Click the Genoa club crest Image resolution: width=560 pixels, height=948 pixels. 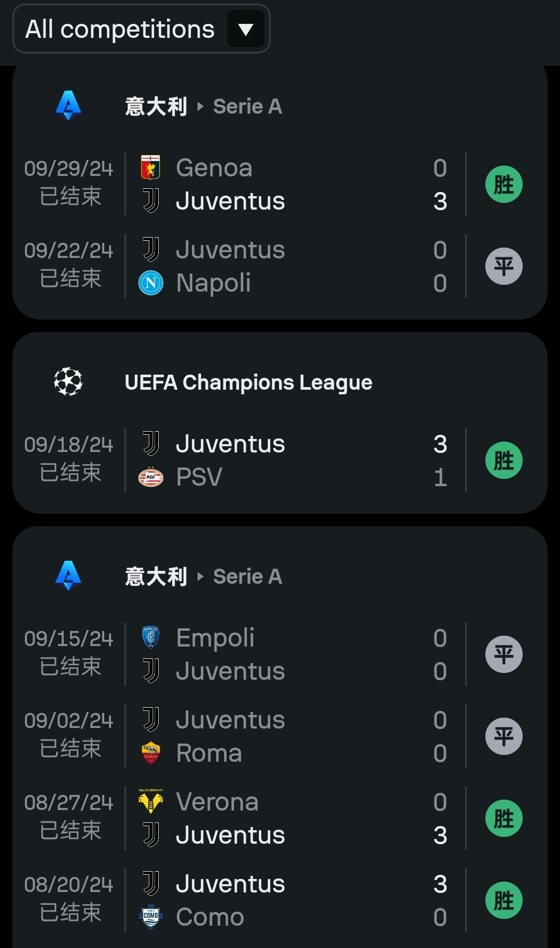point(151,168)
